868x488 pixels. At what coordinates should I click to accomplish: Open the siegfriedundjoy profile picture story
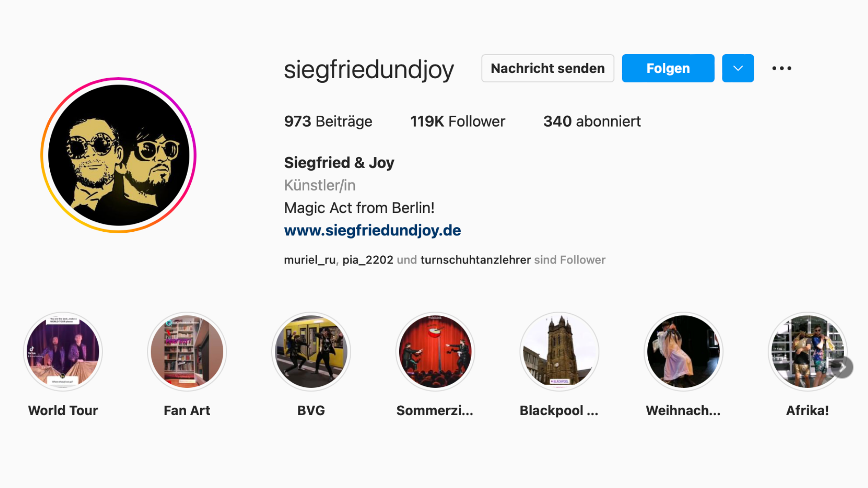point(118,155)
